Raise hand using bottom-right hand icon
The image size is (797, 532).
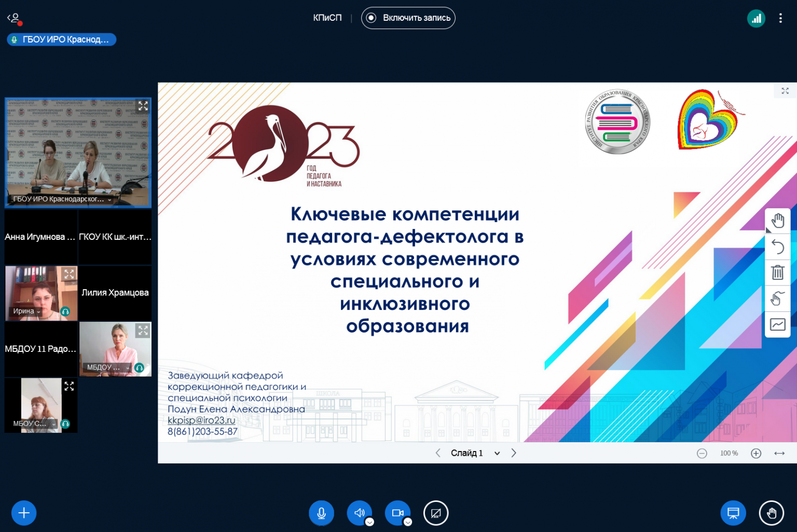pos(772,513)
